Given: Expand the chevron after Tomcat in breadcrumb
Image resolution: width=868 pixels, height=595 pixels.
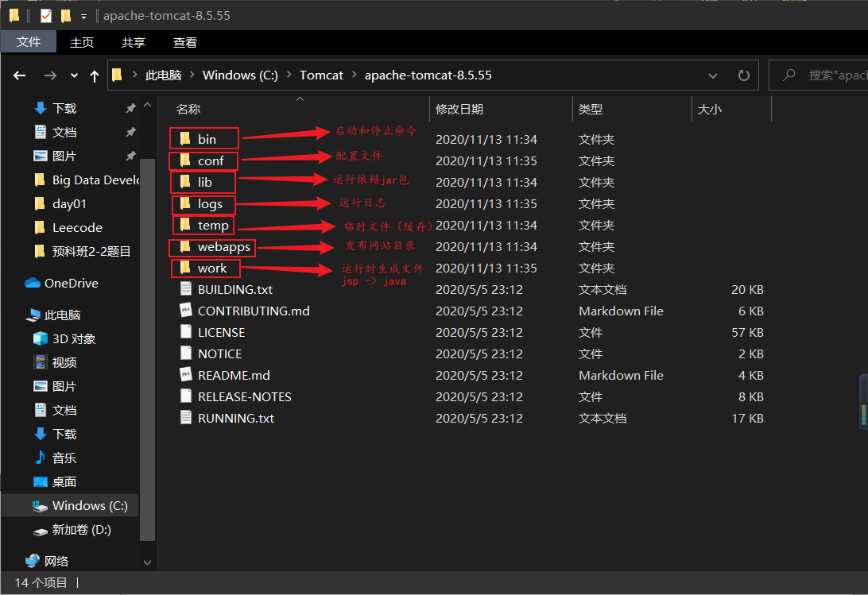Looking at the screenshot, I should coord(354,75).
